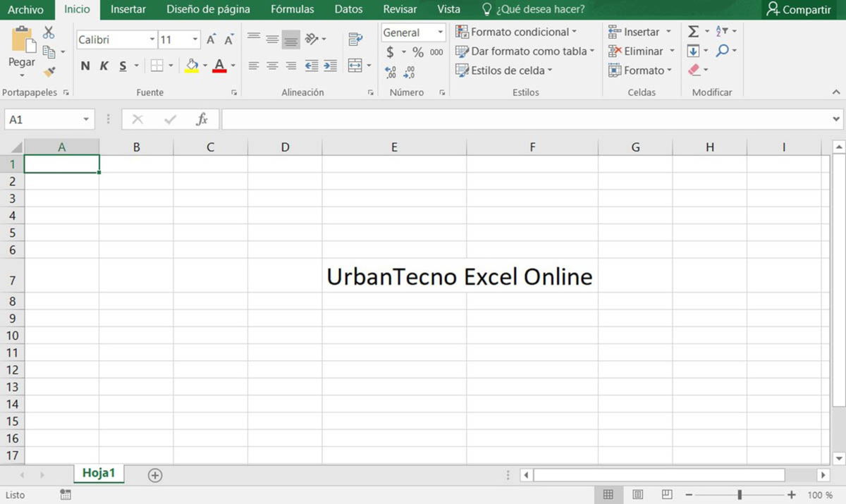
Task: Open the Calibri font dropdown
Action: tap(152, 39)
